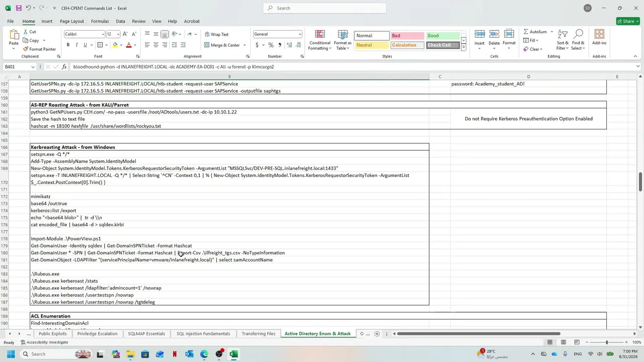The image size is (644, 362).
Task: Go to the Transferring Files sheet tab
Action: (x=259, y=334)
